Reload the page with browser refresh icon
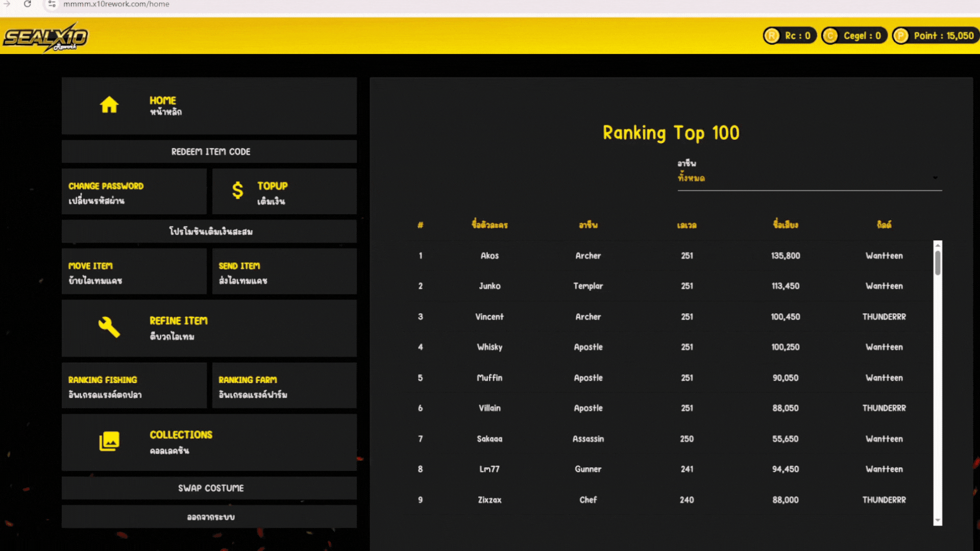 pos(28,4)
